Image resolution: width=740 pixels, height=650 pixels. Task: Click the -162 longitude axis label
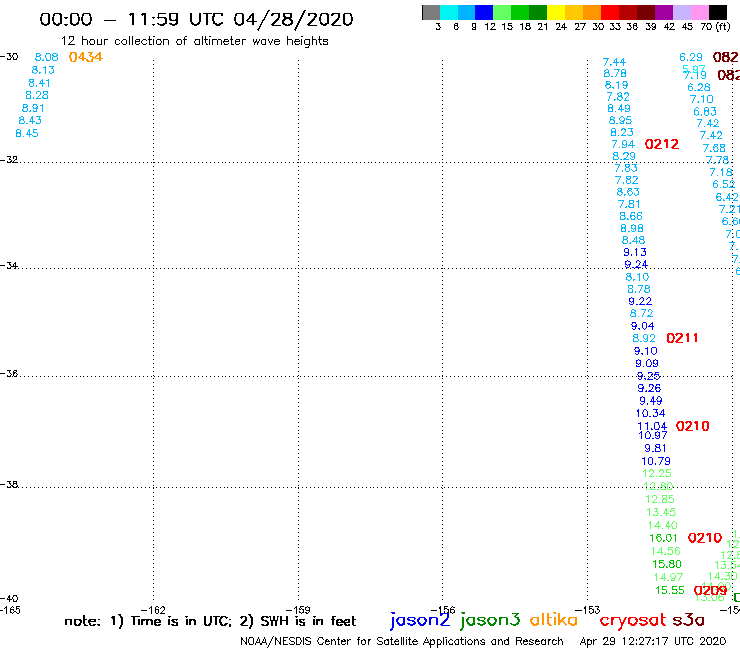pyautogui.click(x=153, y=610)
